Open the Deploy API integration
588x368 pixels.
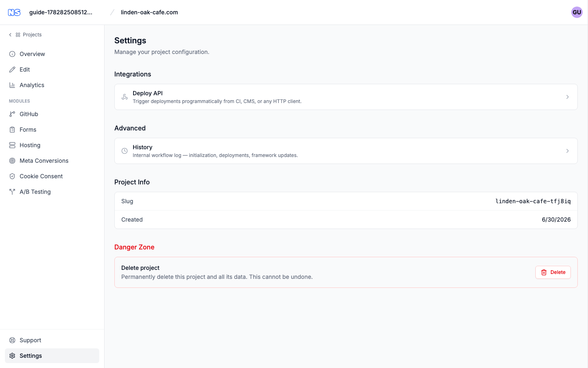click(346, 97)
